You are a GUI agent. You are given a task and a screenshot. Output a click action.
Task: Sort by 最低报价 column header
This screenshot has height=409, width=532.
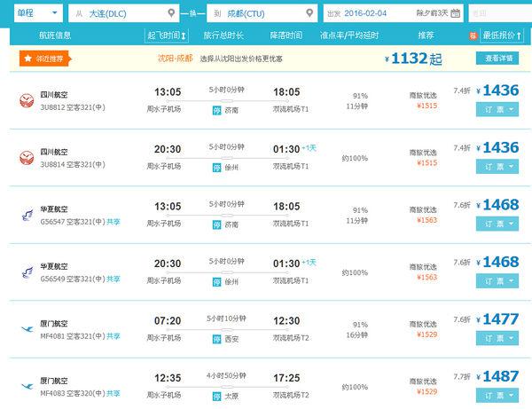click(502, 35)
